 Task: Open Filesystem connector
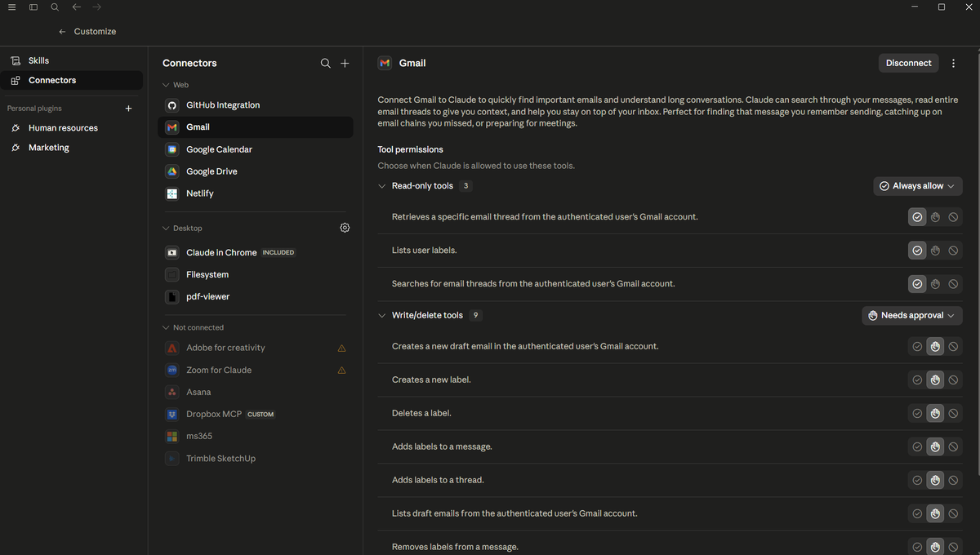coord(256,274)
